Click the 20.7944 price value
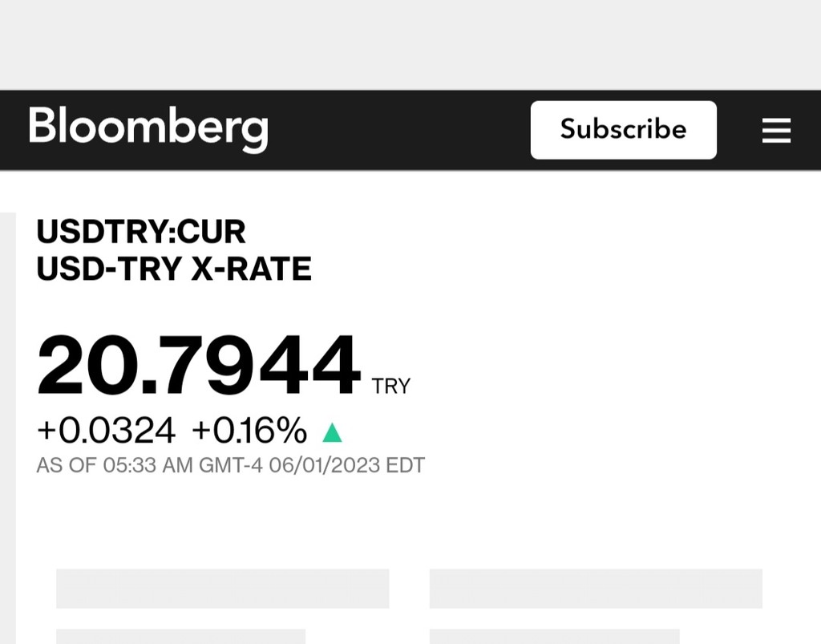Image resolution: width=821 pixels, height=644 pixels. point(198,366)
